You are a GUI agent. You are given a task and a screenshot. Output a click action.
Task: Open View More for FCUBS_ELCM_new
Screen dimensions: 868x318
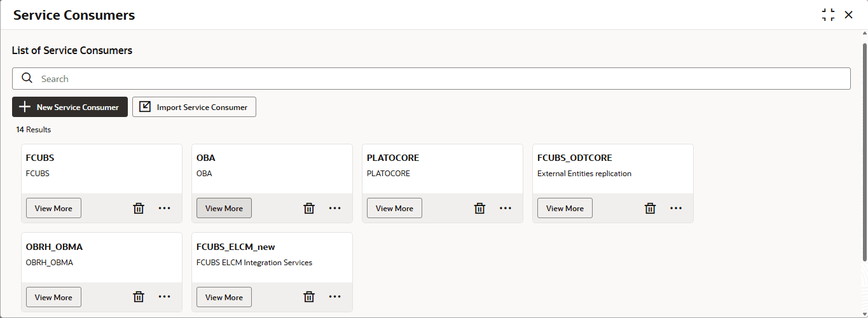(x=224, y=297)
